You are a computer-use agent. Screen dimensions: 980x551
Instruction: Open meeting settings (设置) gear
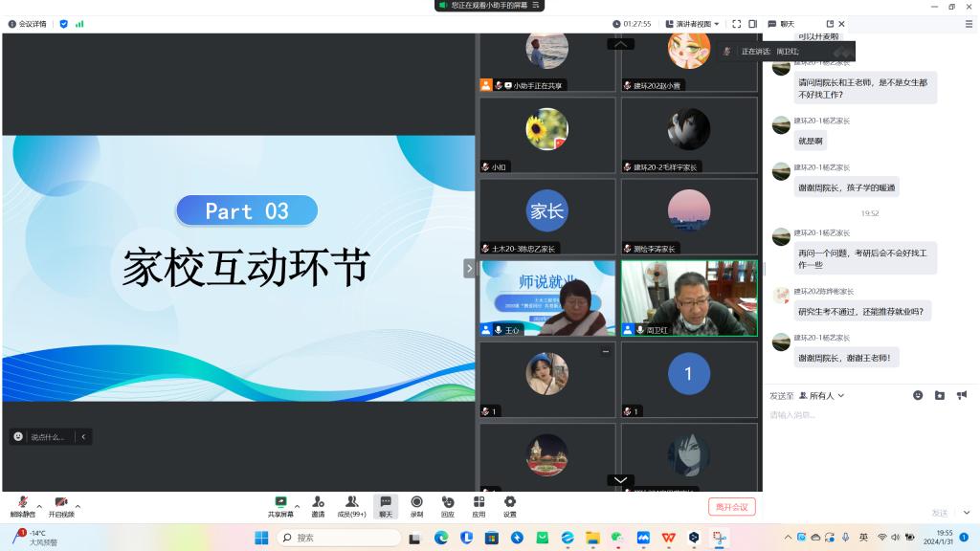[x=510, y=503]
